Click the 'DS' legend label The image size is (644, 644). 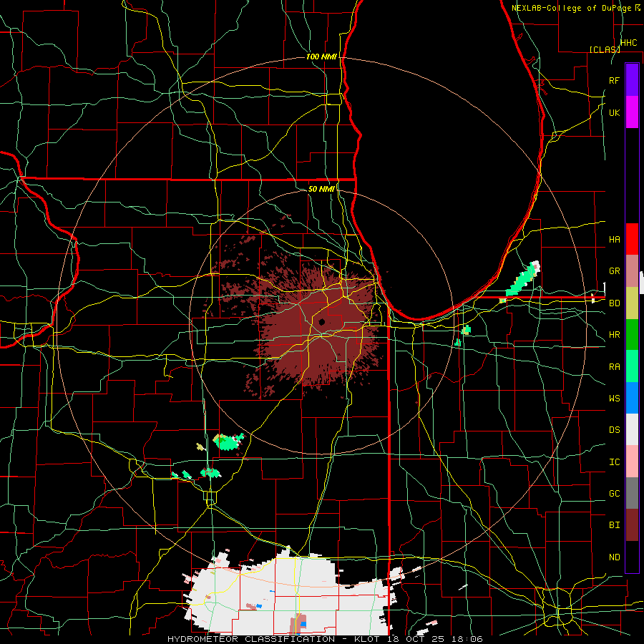pos(614,430)
